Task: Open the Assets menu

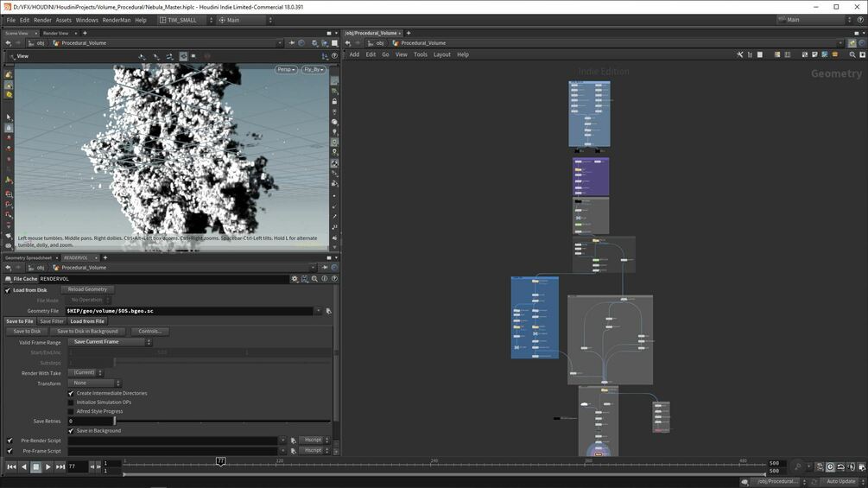Action: [63, 20]
